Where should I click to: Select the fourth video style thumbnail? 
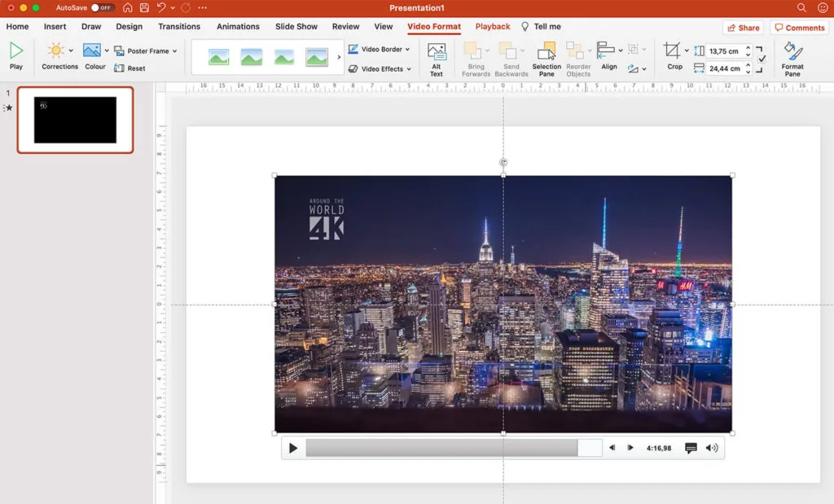tap(317, 57)
